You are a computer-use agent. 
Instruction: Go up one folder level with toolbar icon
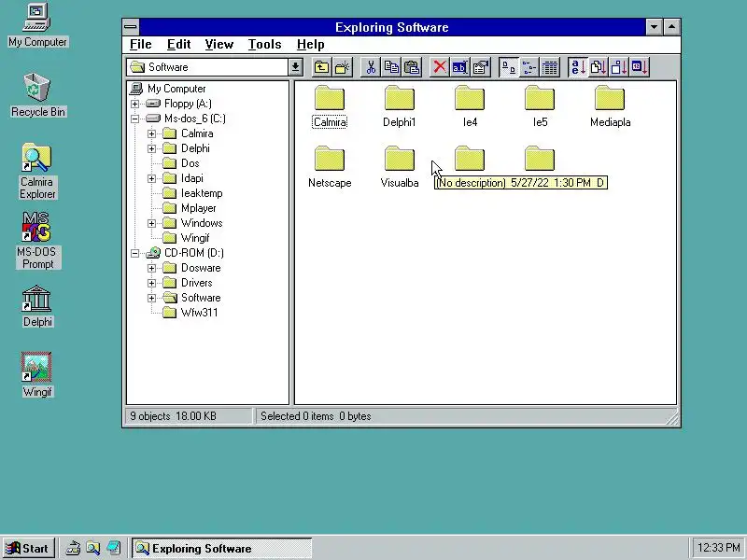321,67
